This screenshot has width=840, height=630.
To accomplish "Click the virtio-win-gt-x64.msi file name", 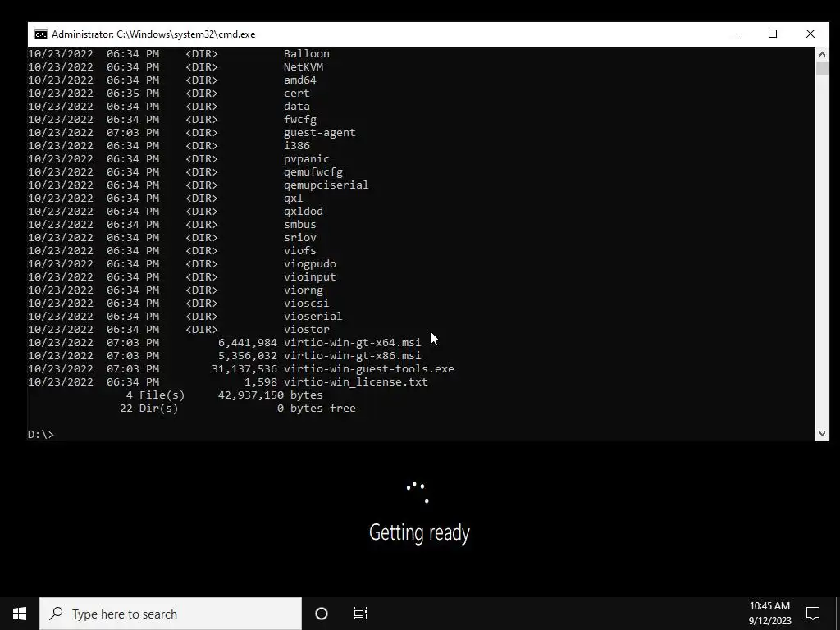I will pyautogui.click(x=353, y=342).
